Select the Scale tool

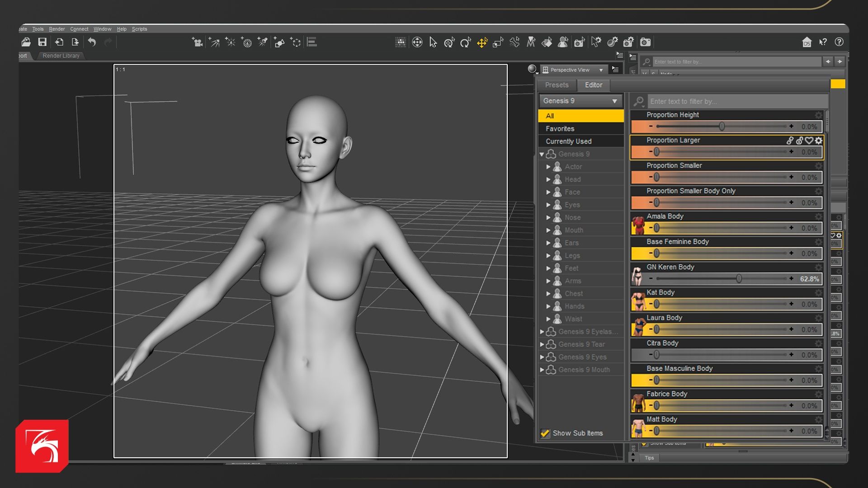click(498, 42)
